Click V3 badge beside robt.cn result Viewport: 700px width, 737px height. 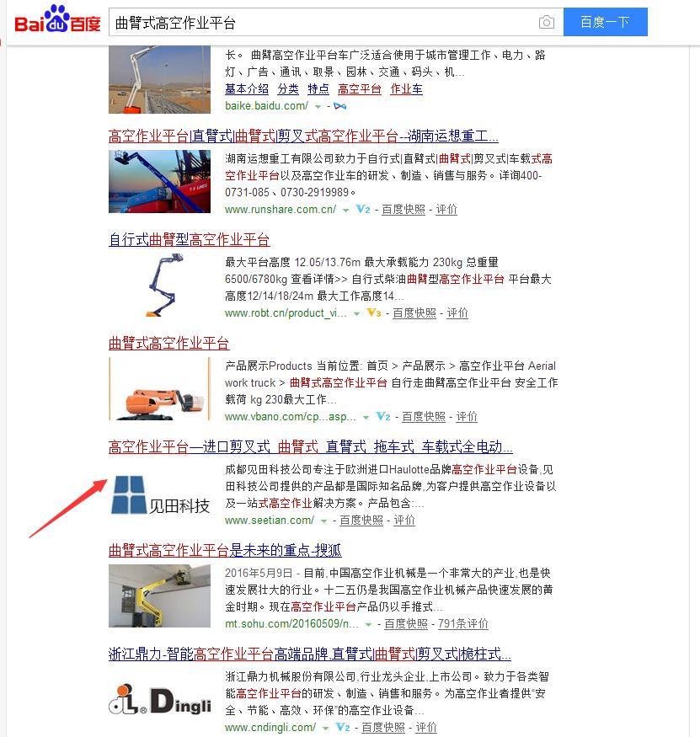(374, 312)
